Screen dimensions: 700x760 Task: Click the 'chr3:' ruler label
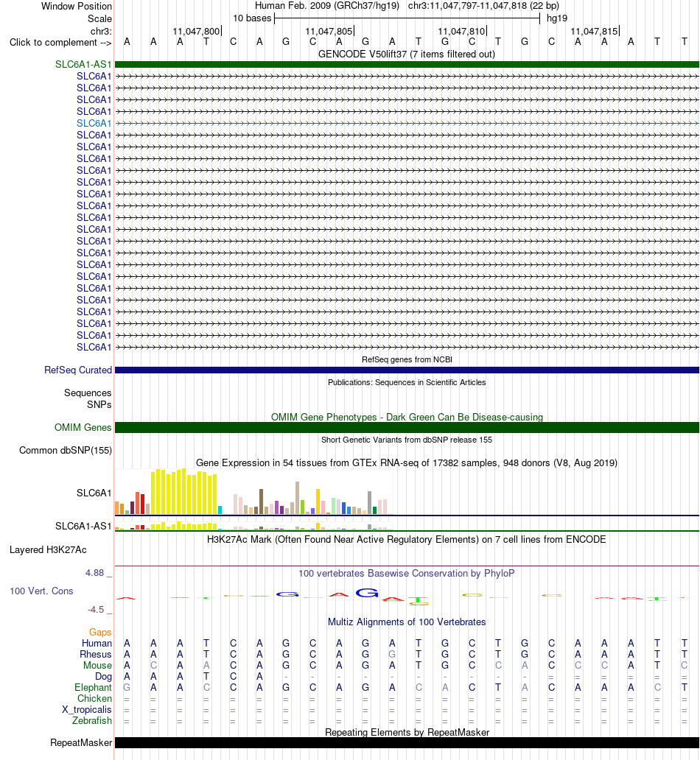[101, 32]
